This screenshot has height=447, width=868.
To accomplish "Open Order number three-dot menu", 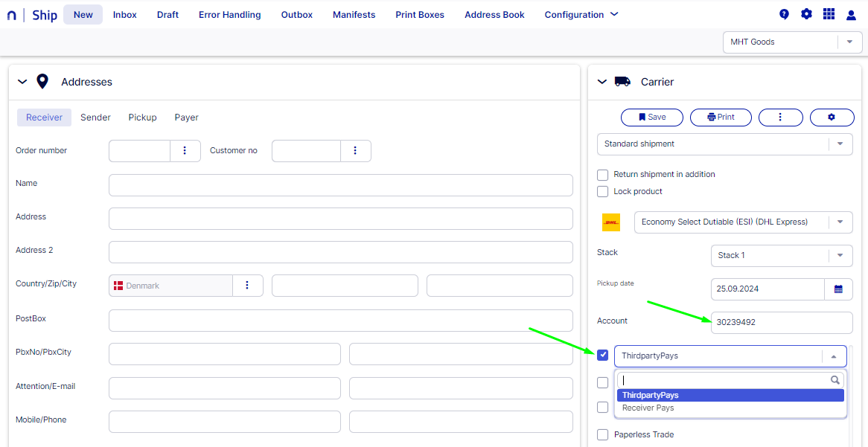I will pyautogui.click(x=185, y=151).
